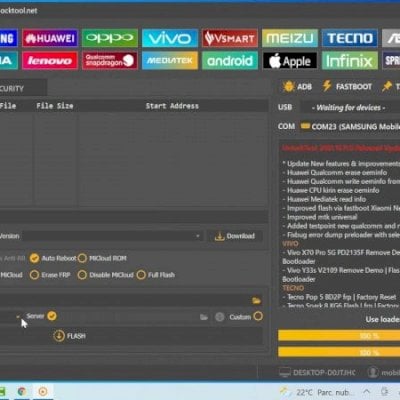Open the weather widget showing 22°C
400x400 pixels.
click(x=315, y=392)
